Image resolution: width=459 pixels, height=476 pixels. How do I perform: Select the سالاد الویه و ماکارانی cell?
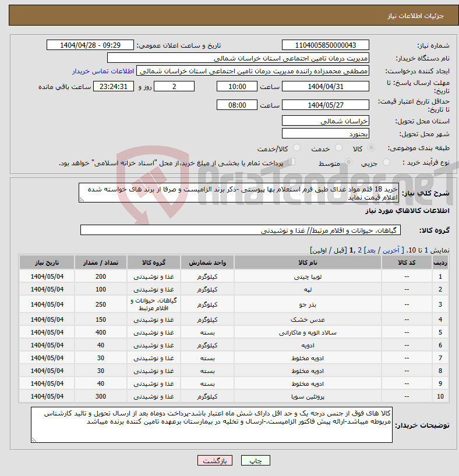pos(308,332)
